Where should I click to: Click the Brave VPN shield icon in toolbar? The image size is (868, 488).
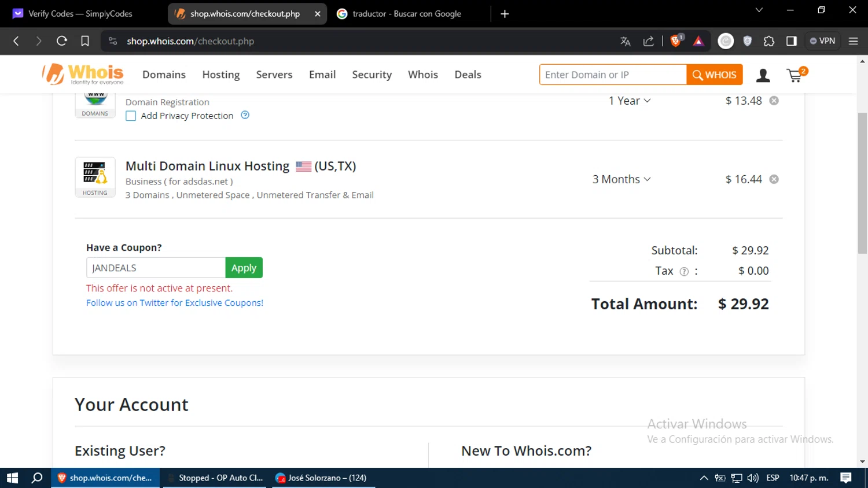[x=748, y=41]
